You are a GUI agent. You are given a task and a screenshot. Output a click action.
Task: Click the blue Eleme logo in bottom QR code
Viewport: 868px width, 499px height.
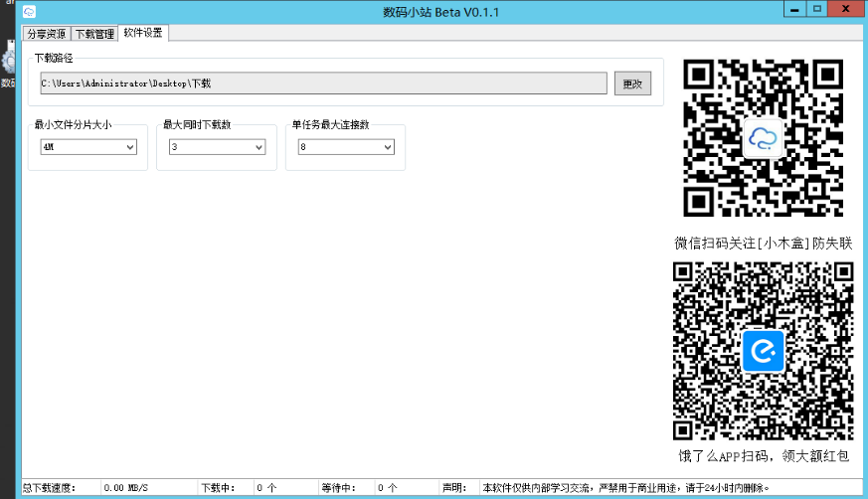[763, 351]
